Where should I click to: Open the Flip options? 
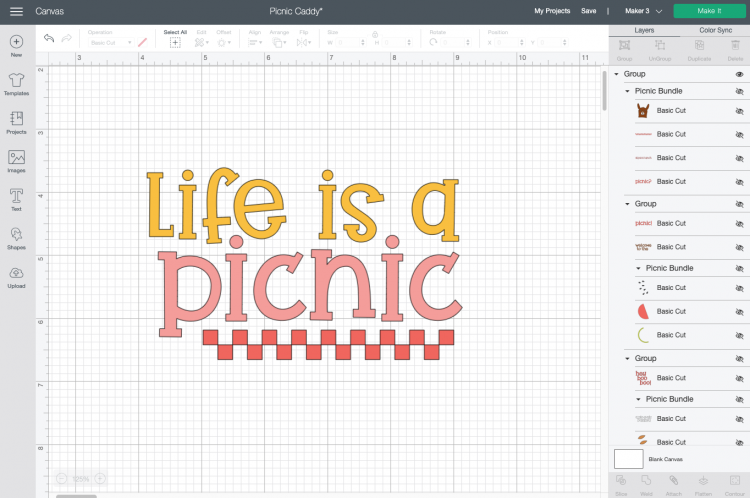coord(303,43)
